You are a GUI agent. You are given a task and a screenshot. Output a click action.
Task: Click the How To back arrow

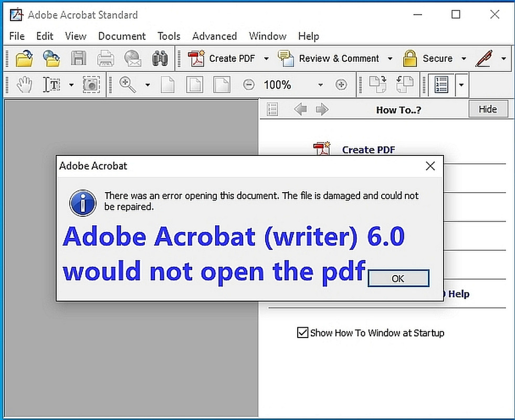(300, 109)
